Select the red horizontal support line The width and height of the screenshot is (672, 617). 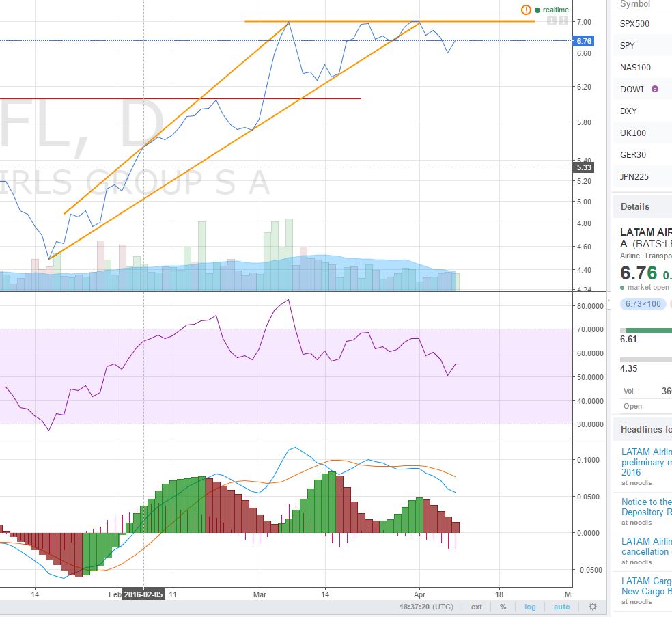point(180,98)
